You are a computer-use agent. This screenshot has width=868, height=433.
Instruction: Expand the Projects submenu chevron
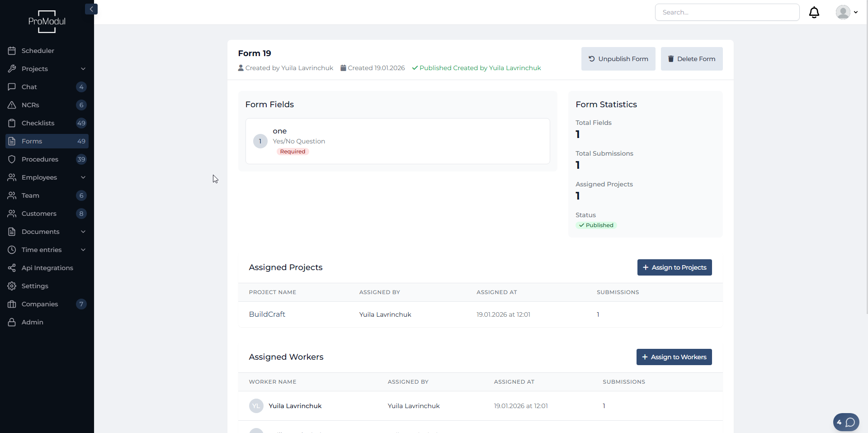click(83, 69)
